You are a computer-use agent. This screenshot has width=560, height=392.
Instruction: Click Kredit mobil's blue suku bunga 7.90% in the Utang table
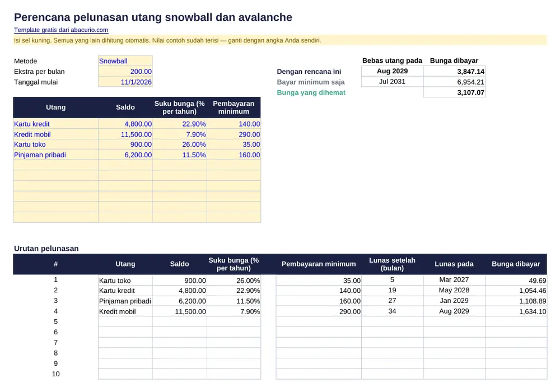[180, 134]
